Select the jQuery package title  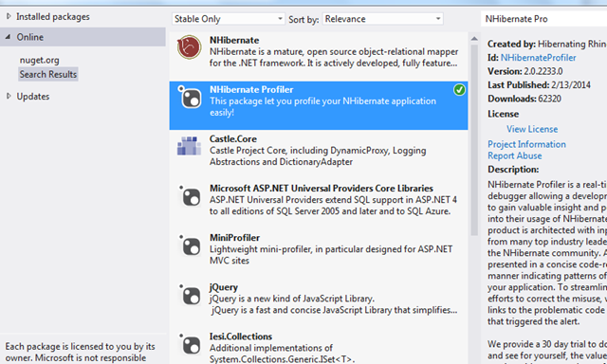pos(224,287)
